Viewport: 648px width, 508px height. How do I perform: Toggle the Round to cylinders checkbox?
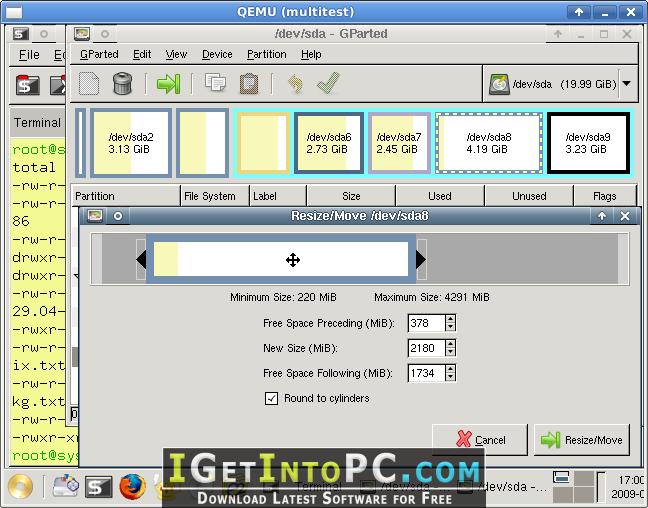(x=271, y=398)
